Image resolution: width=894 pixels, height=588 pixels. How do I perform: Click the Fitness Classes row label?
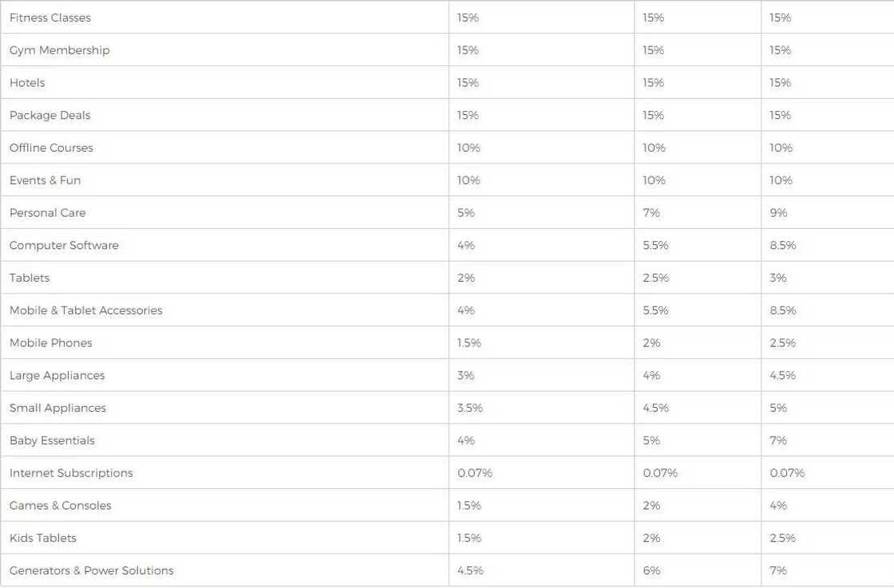50,18
